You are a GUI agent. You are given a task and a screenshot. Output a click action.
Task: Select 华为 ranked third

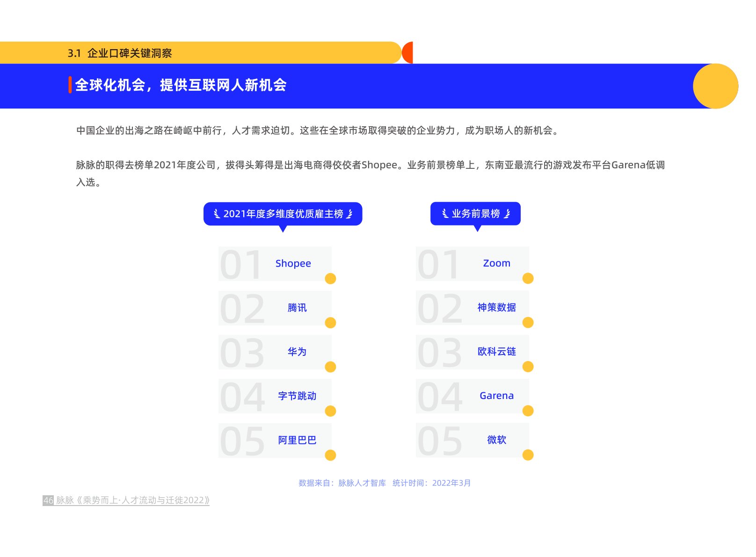[275, 352]
